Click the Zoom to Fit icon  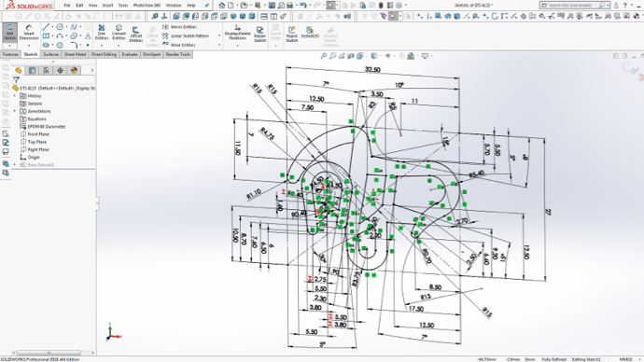324,56
